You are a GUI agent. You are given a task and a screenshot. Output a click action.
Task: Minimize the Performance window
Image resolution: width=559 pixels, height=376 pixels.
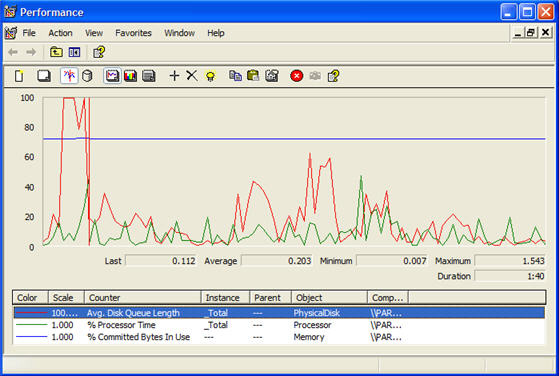click(509, 12)
